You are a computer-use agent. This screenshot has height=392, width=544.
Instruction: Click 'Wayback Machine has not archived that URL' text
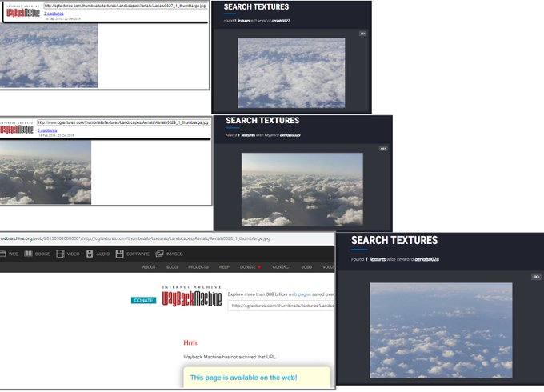click(x=230, y=357)
